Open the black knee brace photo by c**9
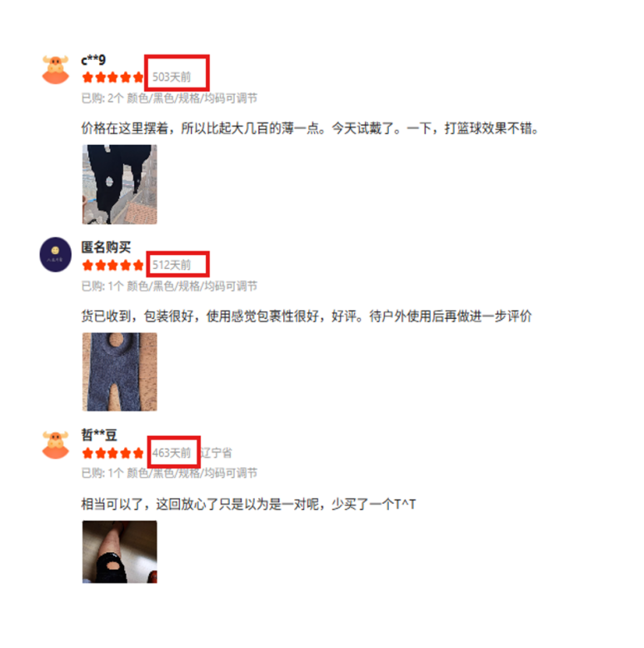 (119, 184)
